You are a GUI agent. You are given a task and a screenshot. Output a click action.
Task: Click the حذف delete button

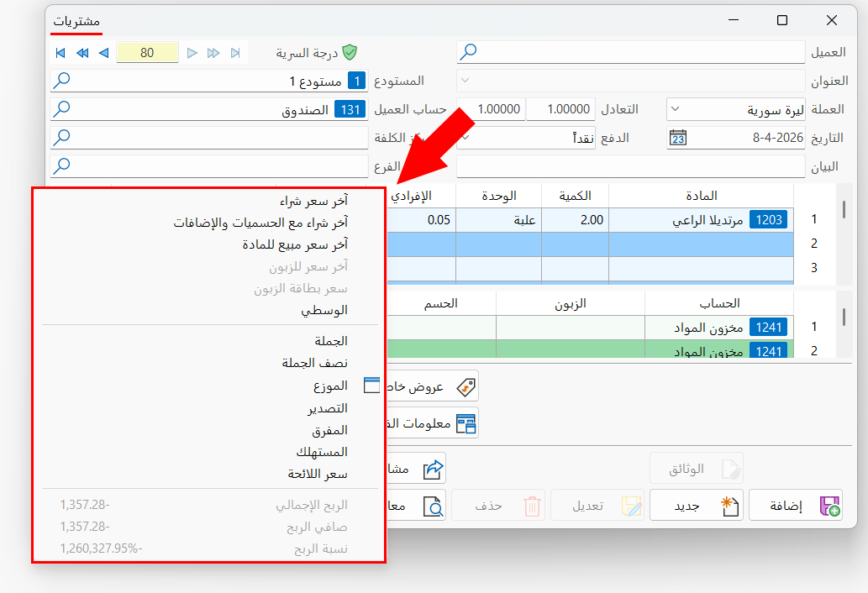498,505
